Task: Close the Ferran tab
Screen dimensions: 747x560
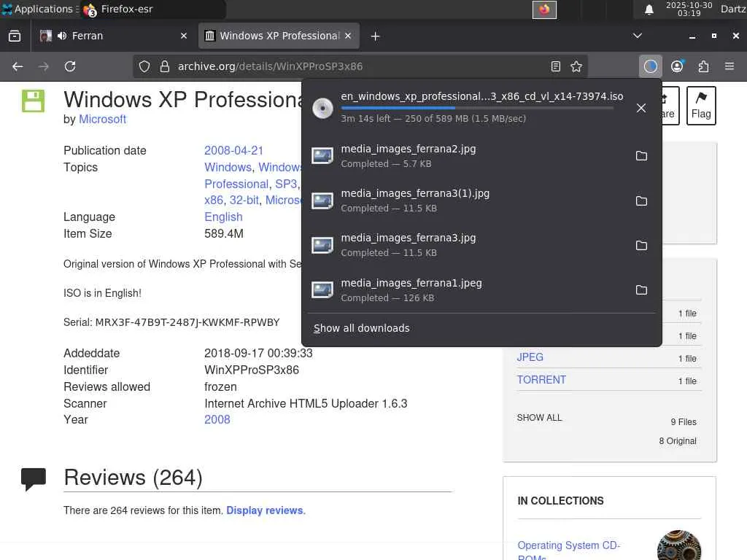Action: (x=183, y=36)
